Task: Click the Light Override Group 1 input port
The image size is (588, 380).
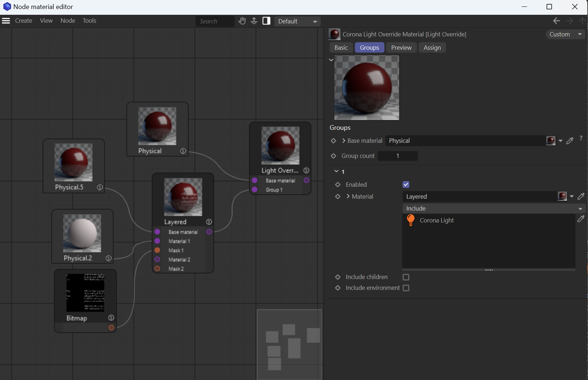Action: [255, 190]
